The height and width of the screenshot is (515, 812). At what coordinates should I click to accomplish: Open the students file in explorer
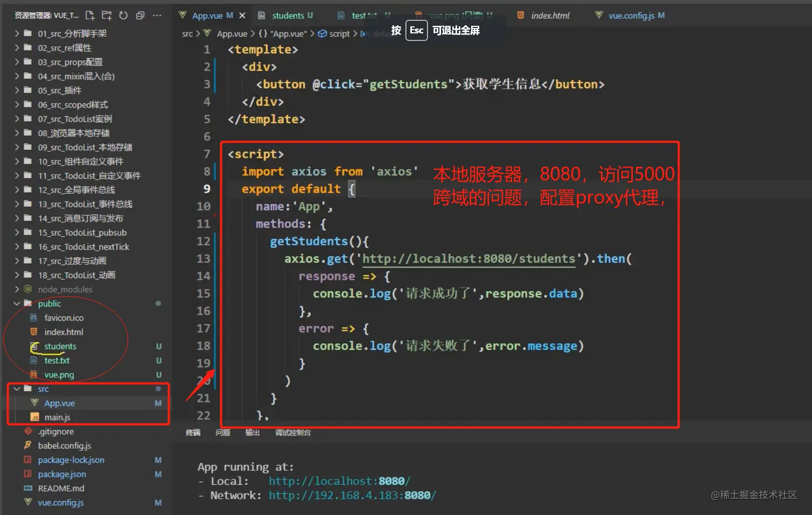click(60, 347)
